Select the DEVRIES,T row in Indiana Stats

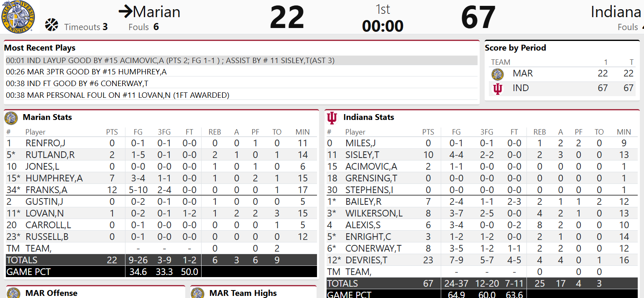coord(481,260)
